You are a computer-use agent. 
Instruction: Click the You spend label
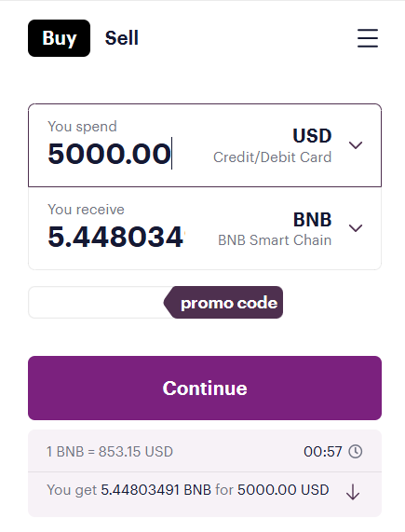point(82,127)
